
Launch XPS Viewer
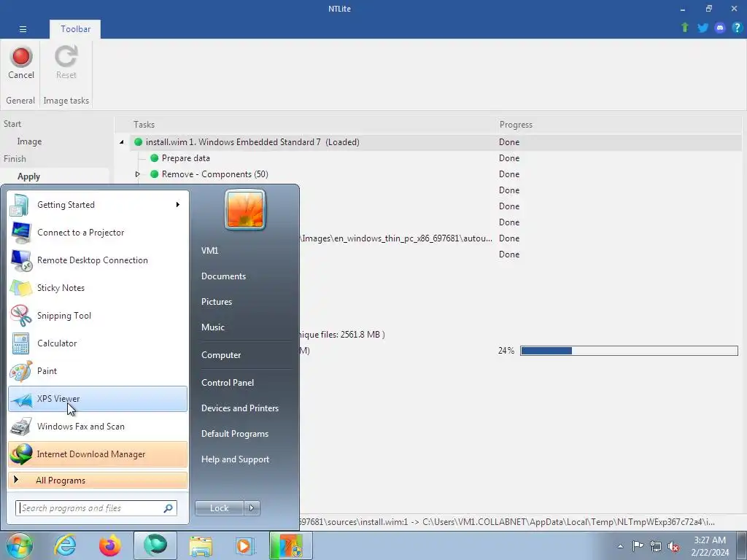click(x=98, y=399)
